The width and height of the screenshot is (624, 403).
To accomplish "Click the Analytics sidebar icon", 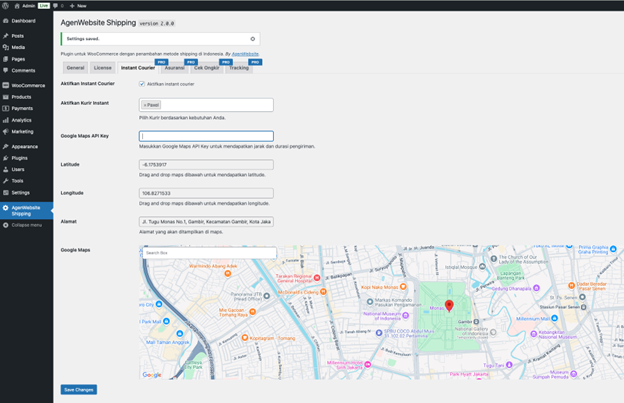I will click(6, 120).
